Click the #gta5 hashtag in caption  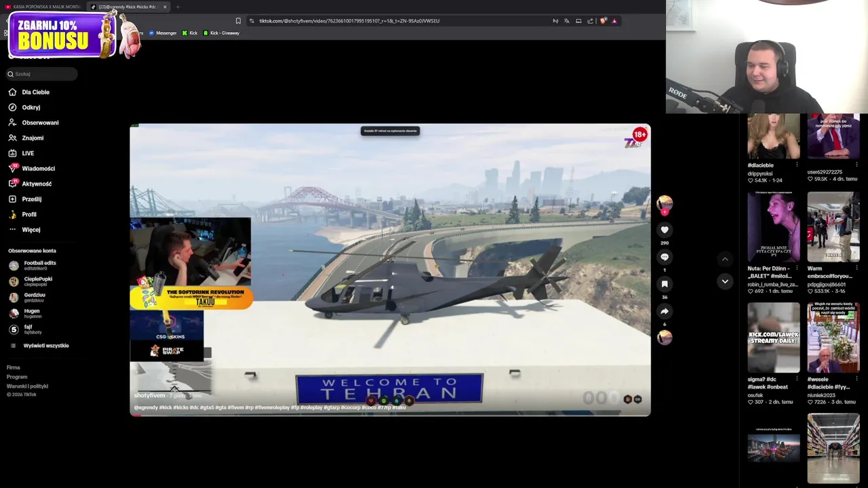tap(207, 407)
